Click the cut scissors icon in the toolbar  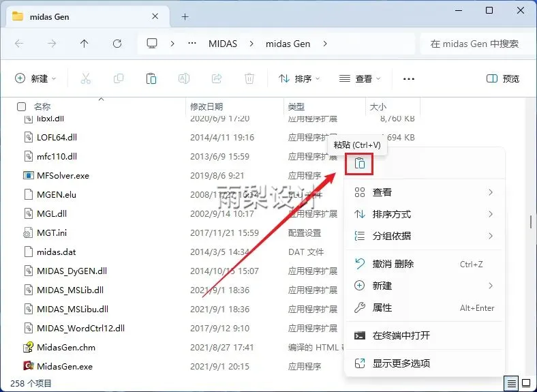[86, 78]
